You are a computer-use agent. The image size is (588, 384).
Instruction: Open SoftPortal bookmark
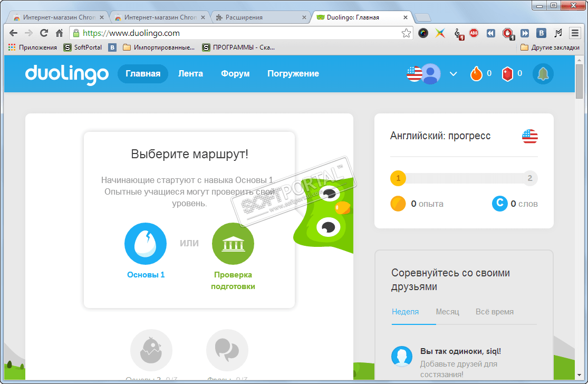tap(83, 47)
